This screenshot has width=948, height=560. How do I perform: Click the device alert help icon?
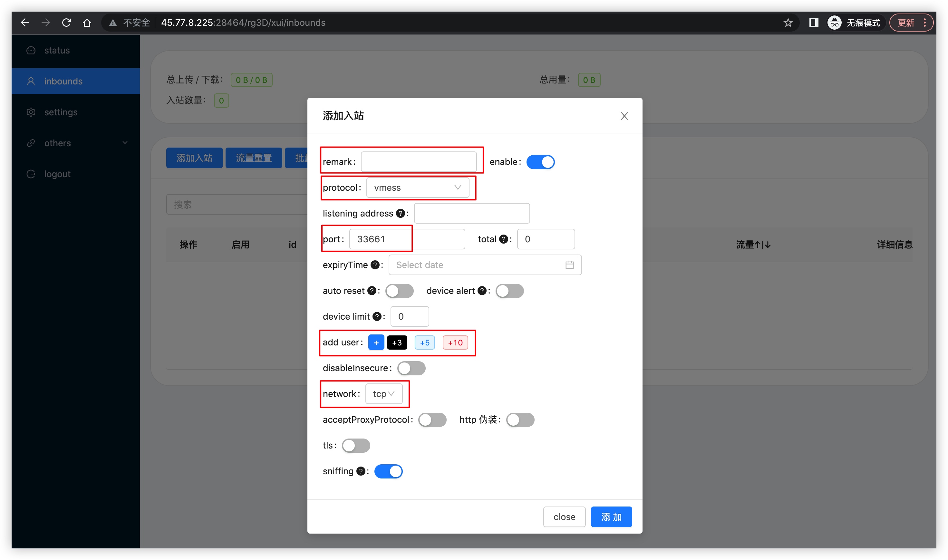click(x=481, y=291)
